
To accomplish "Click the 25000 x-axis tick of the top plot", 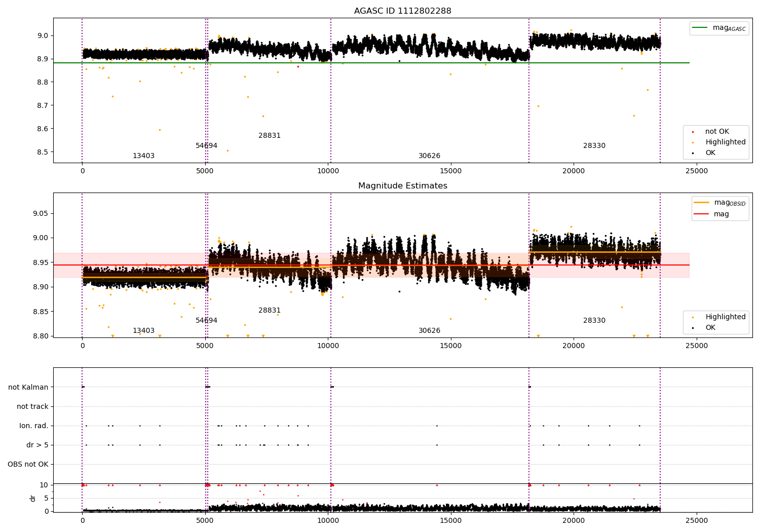I will [x=697, y=171].
